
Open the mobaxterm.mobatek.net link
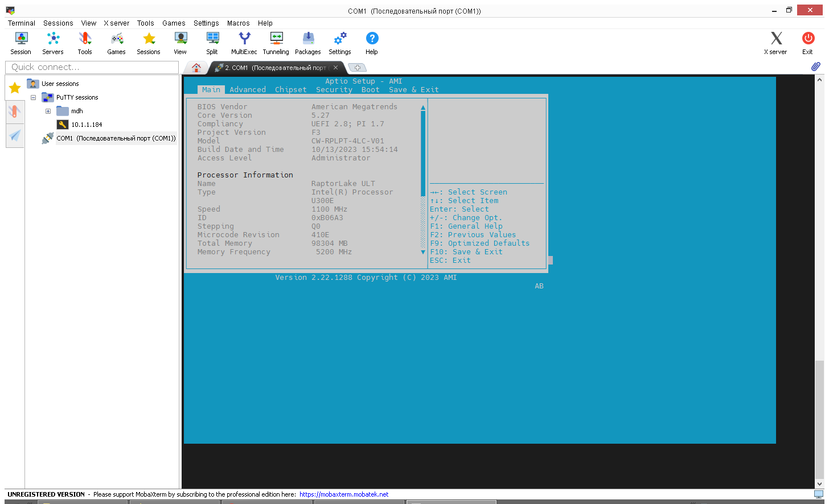(x=344, y=494)
